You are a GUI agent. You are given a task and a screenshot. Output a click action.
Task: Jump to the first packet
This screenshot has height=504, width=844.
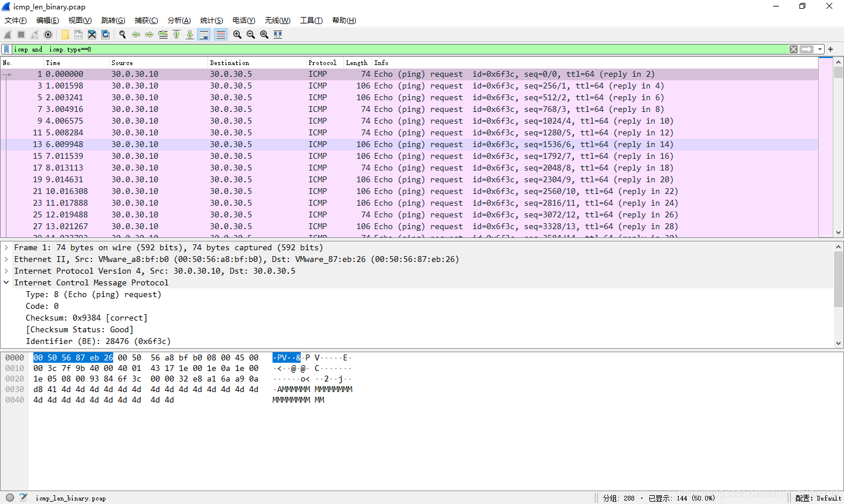coord(176,35)
